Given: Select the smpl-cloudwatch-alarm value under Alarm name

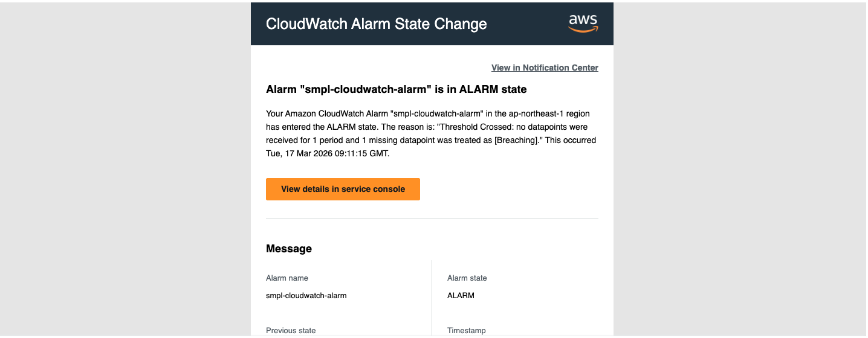Looking at the screenshot, I should (306, 296).
